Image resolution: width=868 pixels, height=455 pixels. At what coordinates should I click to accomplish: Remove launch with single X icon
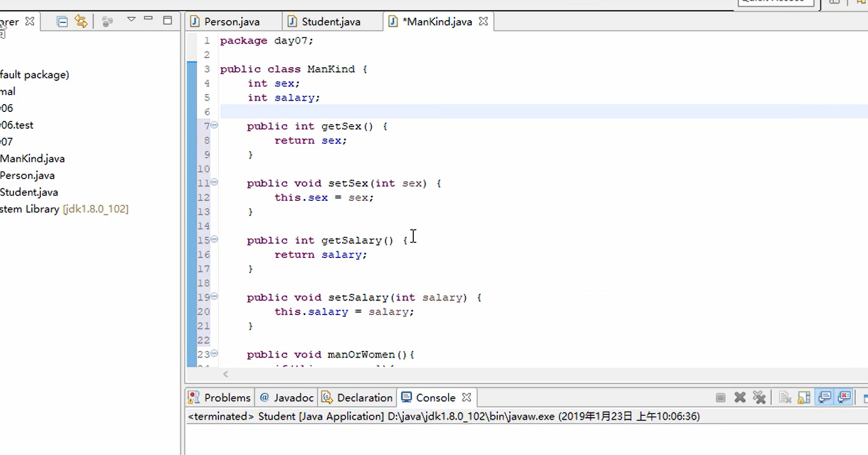(740, 397)
